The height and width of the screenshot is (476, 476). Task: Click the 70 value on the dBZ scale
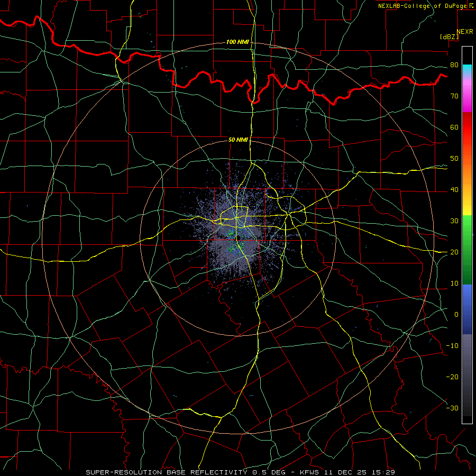[x=454, y=96]
